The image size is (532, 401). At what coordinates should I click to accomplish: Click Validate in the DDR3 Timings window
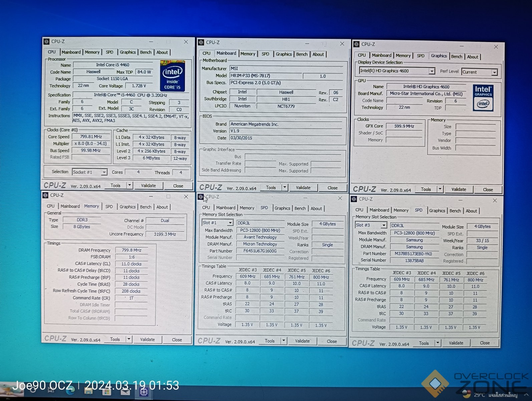coord(147,340)
